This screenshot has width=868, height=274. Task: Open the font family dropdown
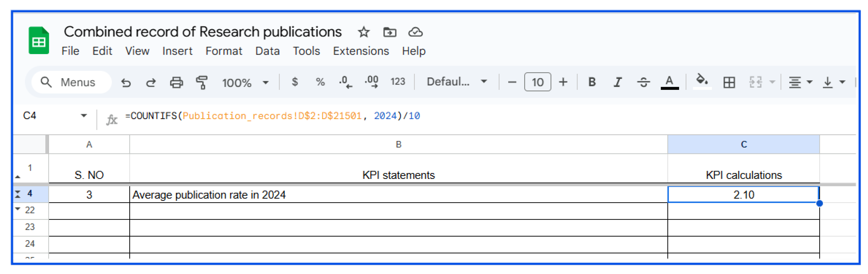(456, 82)
